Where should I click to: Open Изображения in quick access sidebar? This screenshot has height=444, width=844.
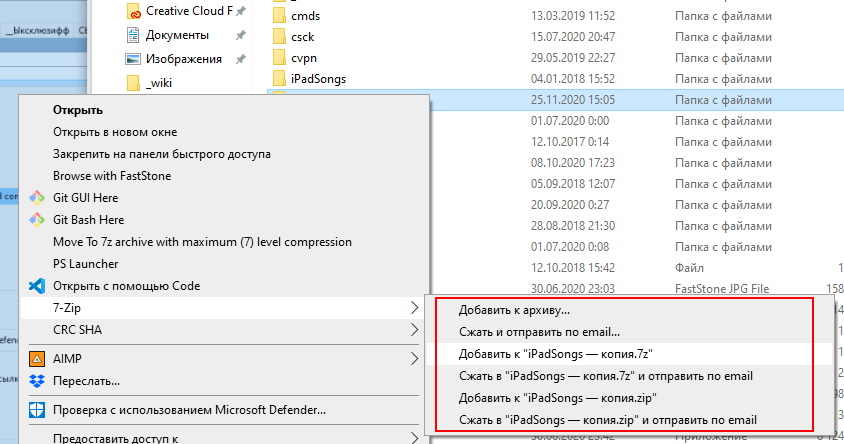click(184, 59)
